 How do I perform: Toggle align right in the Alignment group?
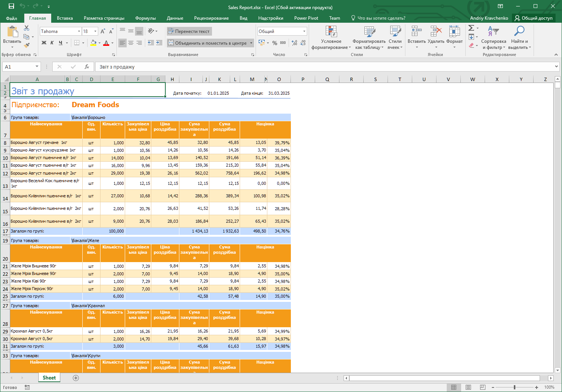point(139,43)
